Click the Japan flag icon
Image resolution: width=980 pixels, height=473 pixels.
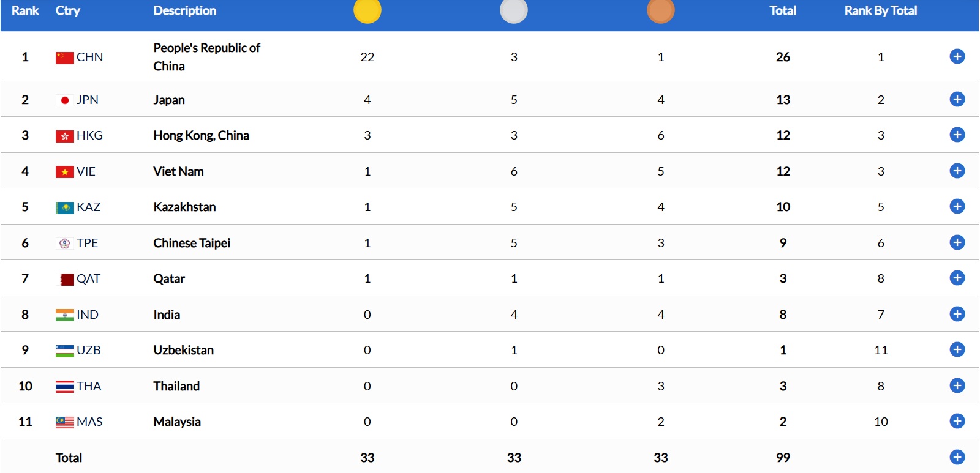[64, 100]
